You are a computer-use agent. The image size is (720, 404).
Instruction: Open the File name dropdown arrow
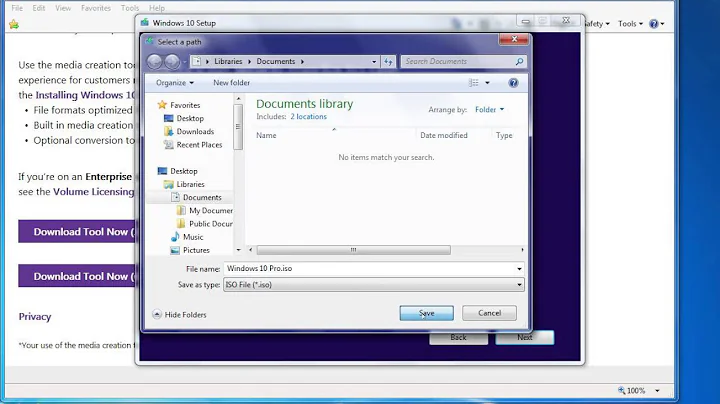(519, 269)
